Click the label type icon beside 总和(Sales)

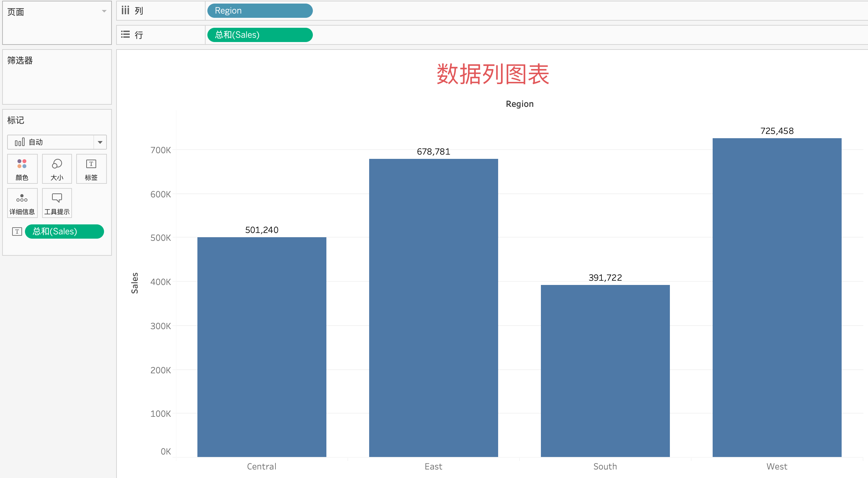pos(17,232)
